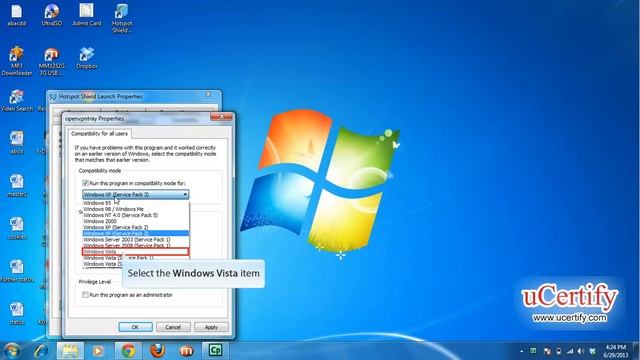Choose Windows 95 from the list

(136, 203)
